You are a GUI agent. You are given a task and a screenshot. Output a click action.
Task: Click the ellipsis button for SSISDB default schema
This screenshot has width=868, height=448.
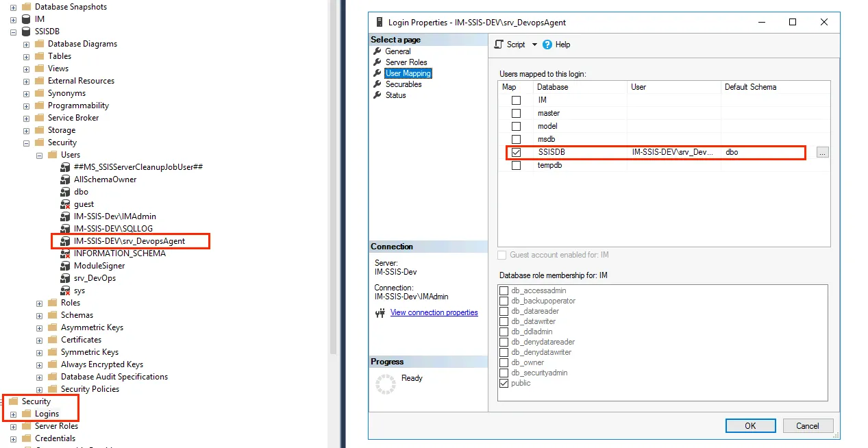click(x=821, y=152)
